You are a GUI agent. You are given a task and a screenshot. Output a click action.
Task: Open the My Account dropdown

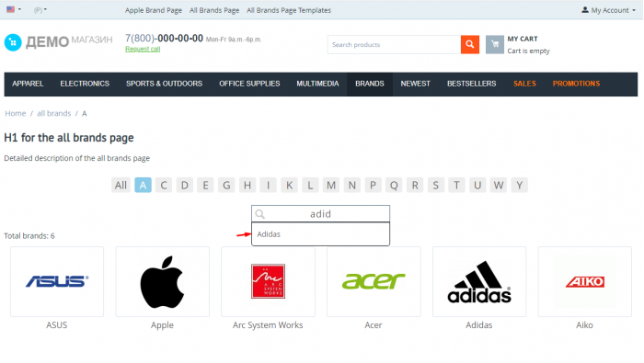(x=608, y=10)
